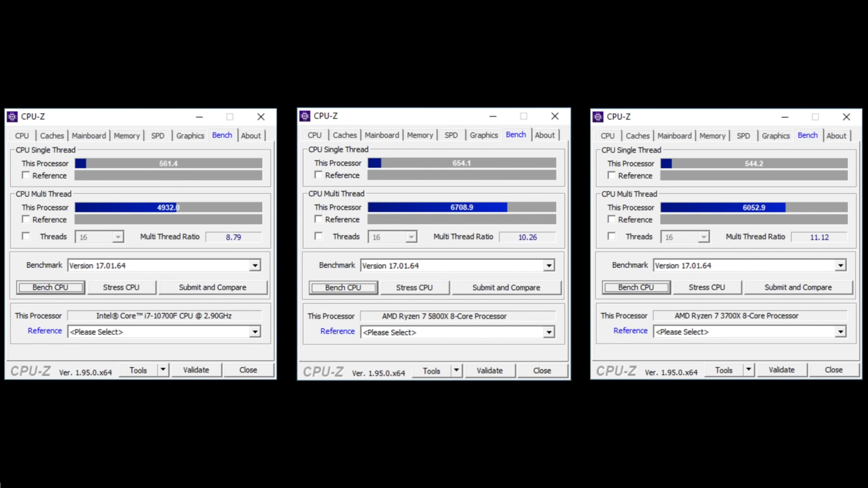Click the CPU-Z title icon in the i7-10700F window

[x=12, y=117]
